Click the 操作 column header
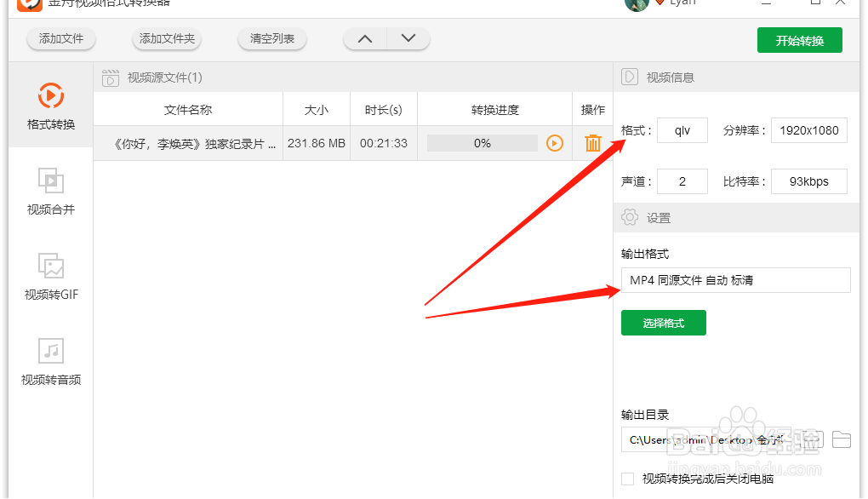The width and height of the screenshot is (868, 499). (592, 110)
